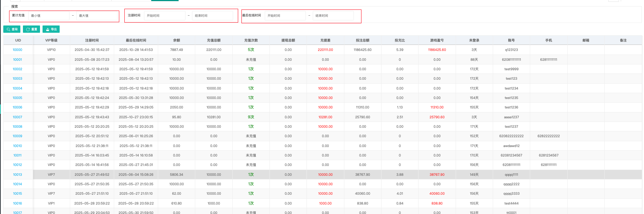Click the 游戏盈亏 column header
Screen dimensions: 644x214
(437, 40)
